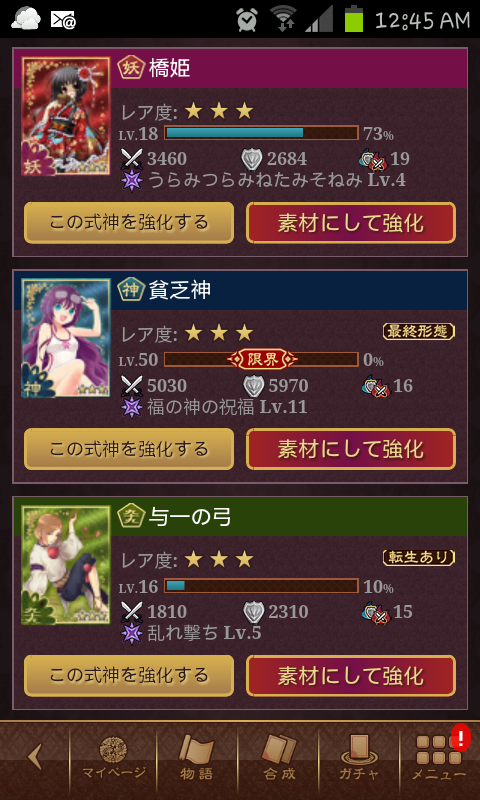Viewport: 480px width, 800px height.
Task: Select the 与一の弓 card thumbnail
Action: [x=66, y=565]
